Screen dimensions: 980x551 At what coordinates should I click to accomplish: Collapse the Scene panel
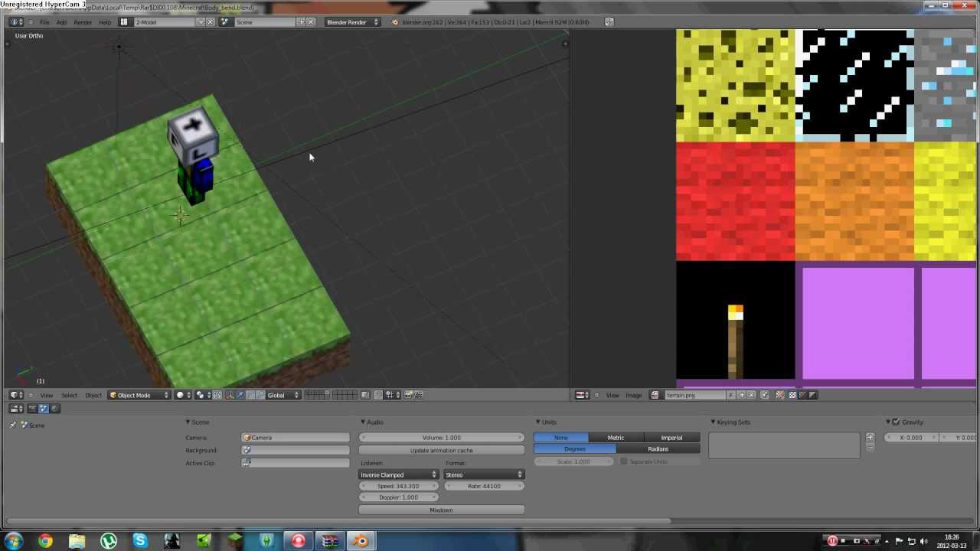point(188,422)
